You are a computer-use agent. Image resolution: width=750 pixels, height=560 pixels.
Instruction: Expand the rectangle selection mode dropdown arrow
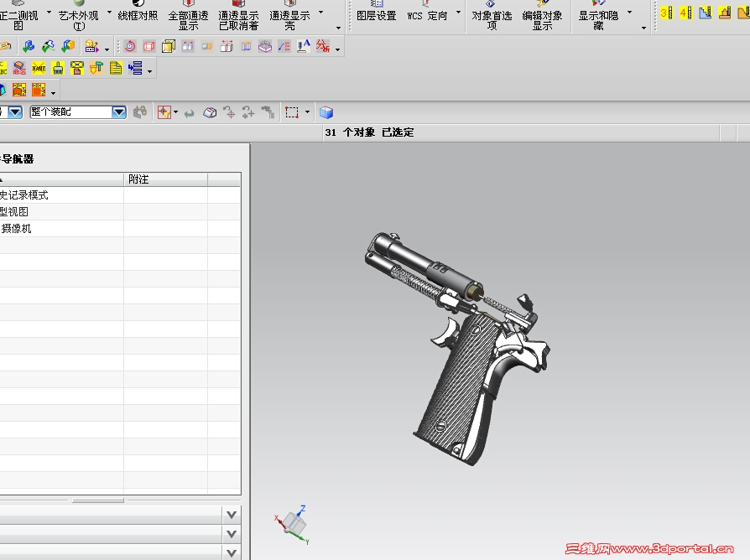(x=307, y=113)
